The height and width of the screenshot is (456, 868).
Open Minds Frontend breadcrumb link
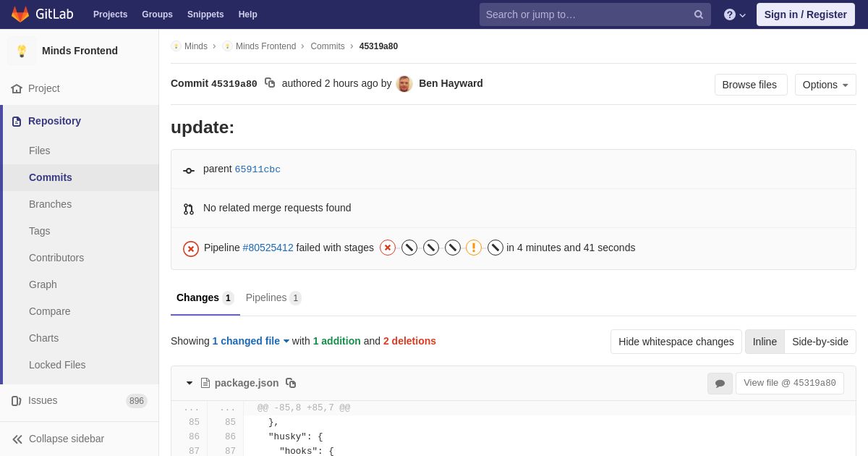point(265,46)
